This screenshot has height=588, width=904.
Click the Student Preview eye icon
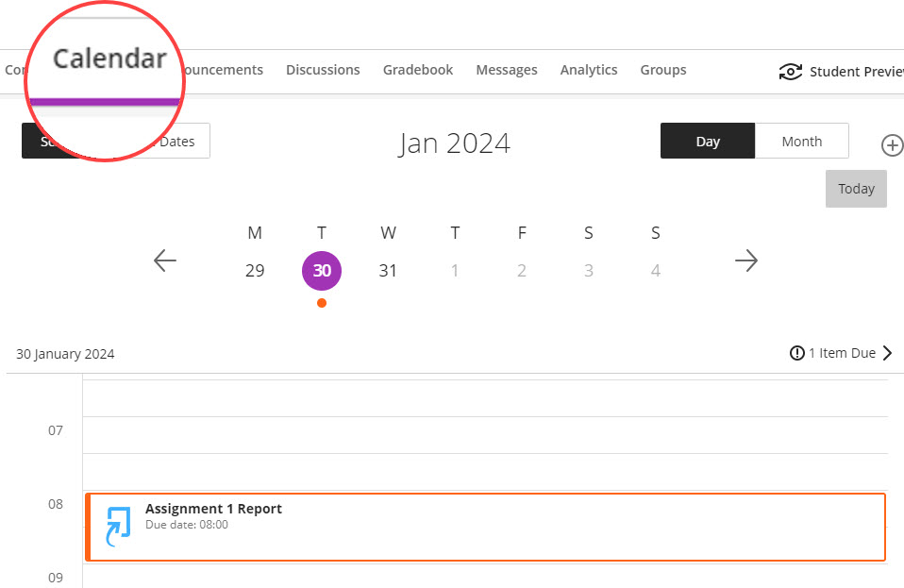tap(791, 71)
